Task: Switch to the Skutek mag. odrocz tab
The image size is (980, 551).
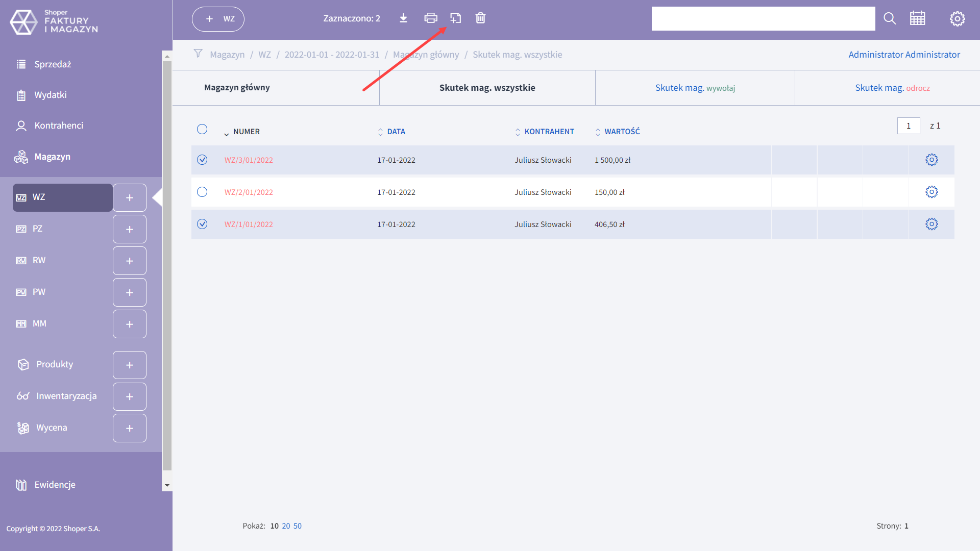Action: click(892, 88)
